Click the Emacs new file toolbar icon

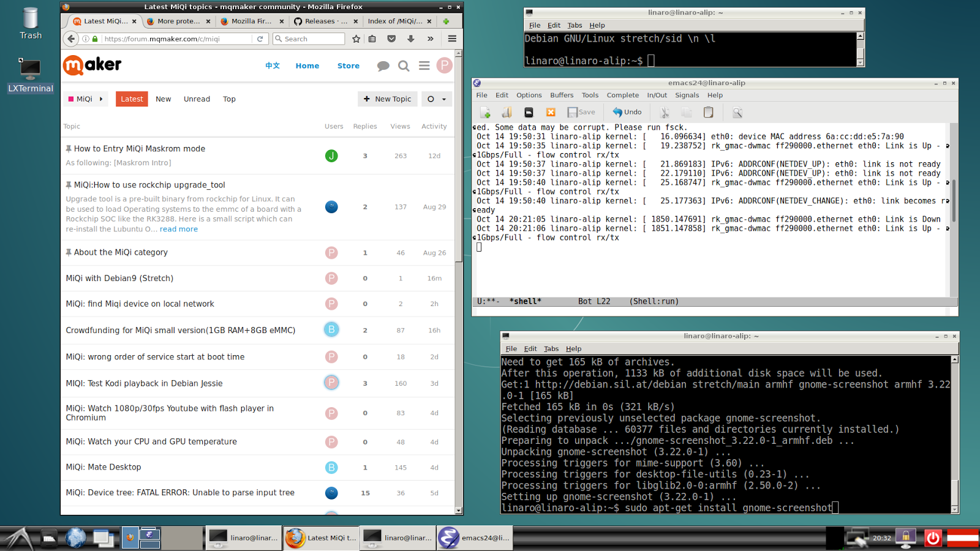click(x=485, y=112)
